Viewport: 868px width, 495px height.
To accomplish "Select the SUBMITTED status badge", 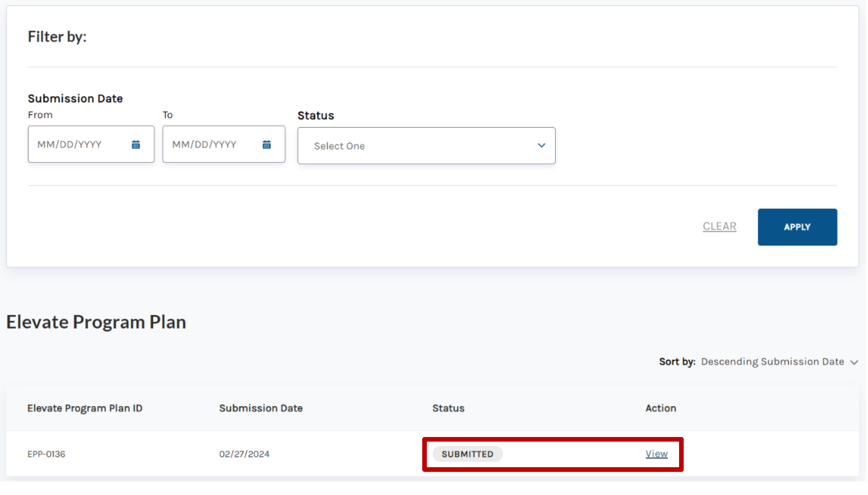I will 467,454.
